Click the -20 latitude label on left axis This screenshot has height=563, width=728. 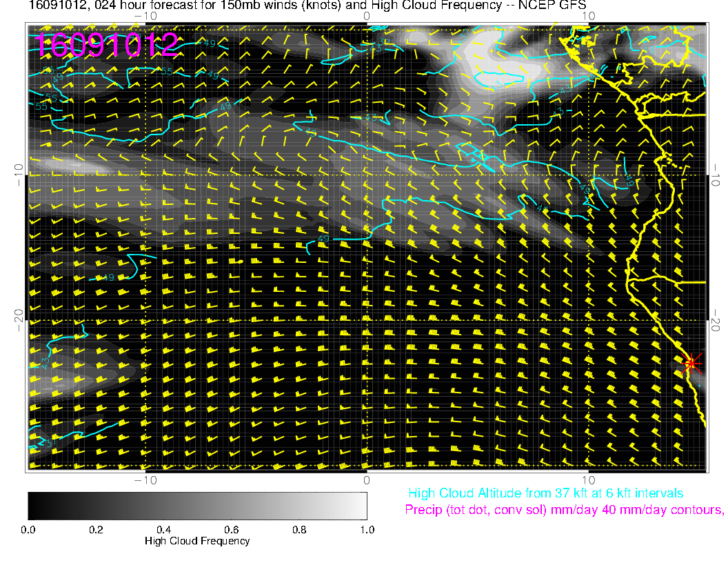[x=19, y=321]
